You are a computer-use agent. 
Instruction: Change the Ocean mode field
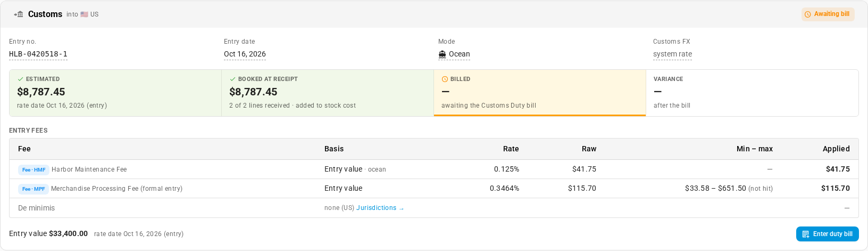(454, 54)
